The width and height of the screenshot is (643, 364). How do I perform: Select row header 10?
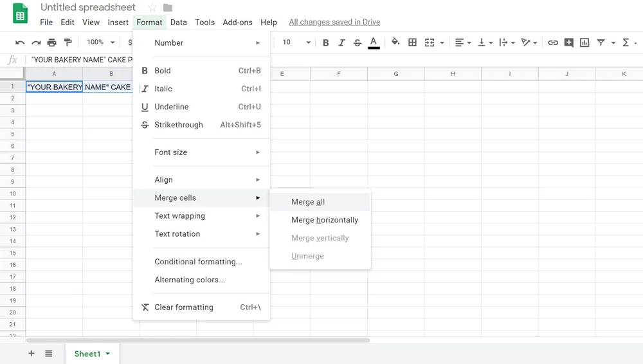[13, 194]
